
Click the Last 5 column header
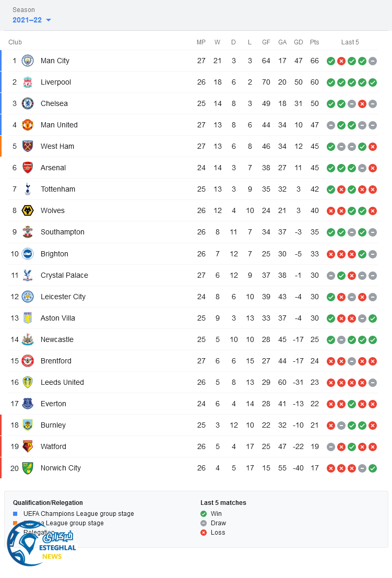(x=350, y=42)
